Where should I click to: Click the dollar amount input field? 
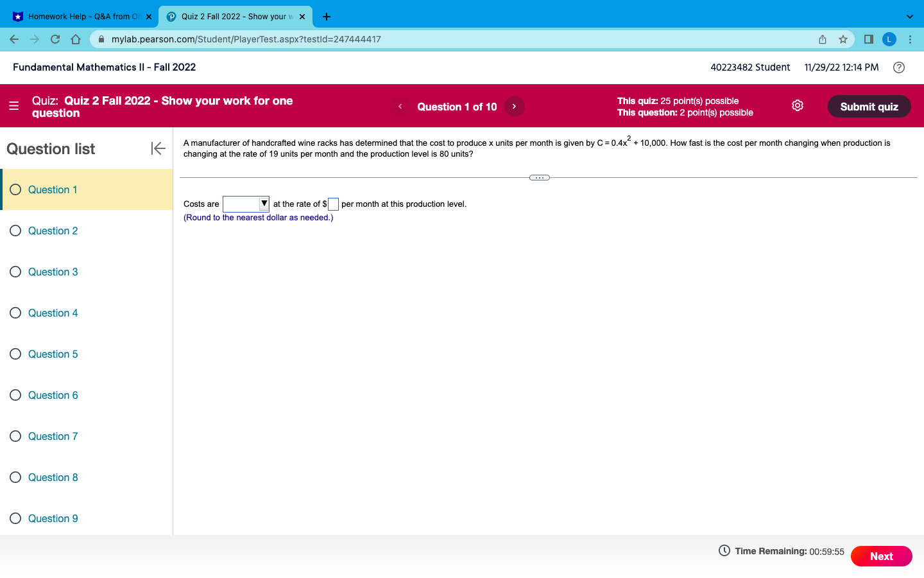(333, 204)
